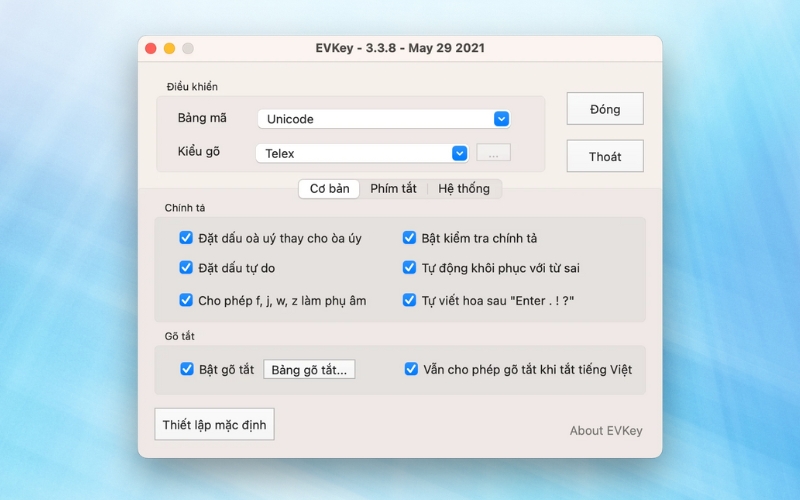
Task: Minimize the EVKey window with yellow button
Action: click(x=169, y=48)
